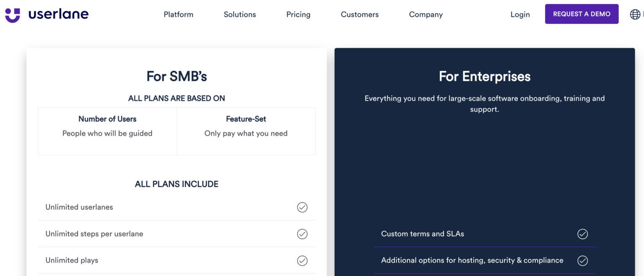Screen dimensions: 644x276
Task: Open the Company navigation dropdown
Action: (426, 14)
